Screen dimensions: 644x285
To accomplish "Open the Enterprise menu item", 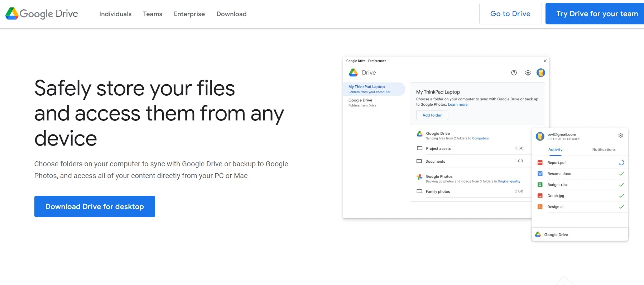I will coord(189,14).
